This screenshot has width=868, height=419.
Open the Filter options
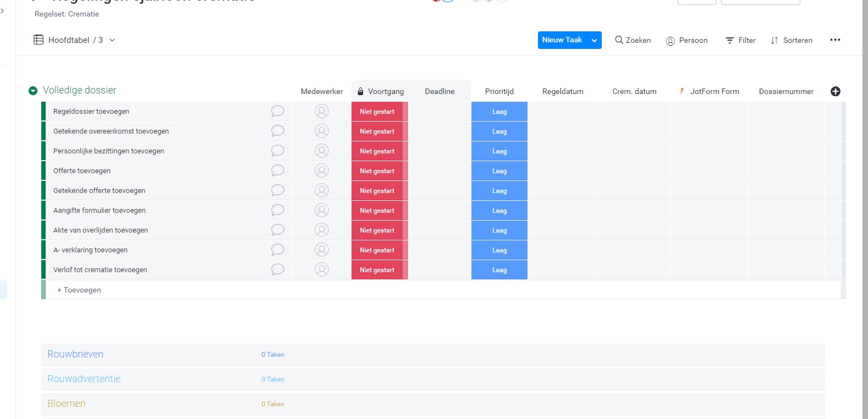(x=741, y=40)
